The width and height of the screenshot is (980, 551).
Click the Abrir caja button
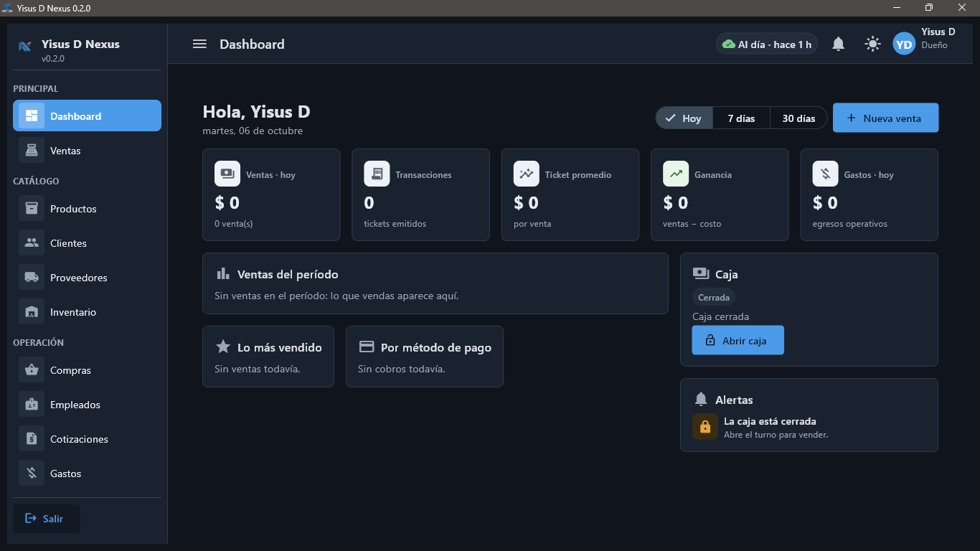738,340
